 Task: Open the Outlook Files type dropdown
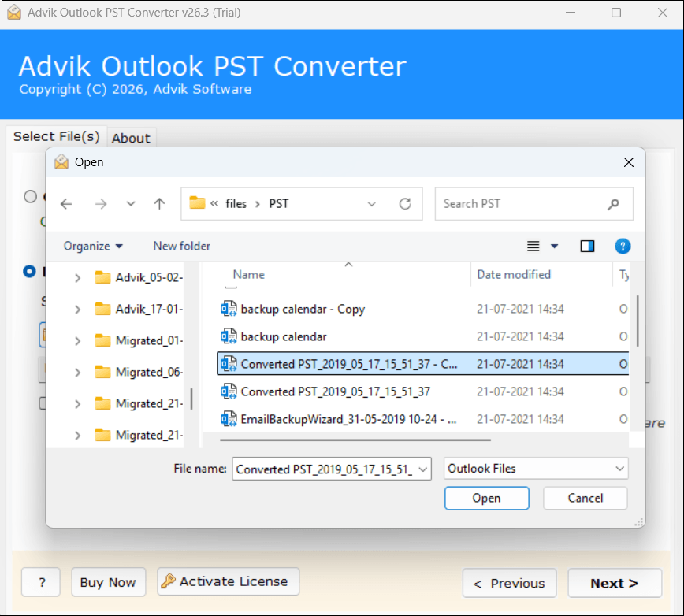pyautogui.click(x=536, y=469)
